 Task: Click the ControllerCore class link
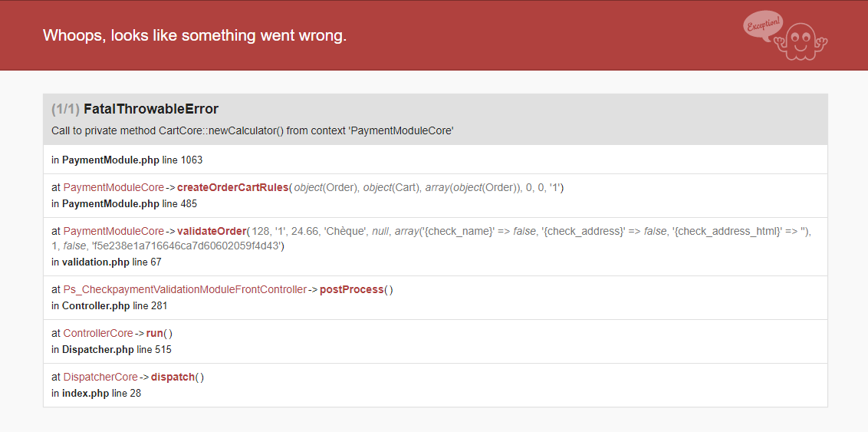(x=98, y=334)
